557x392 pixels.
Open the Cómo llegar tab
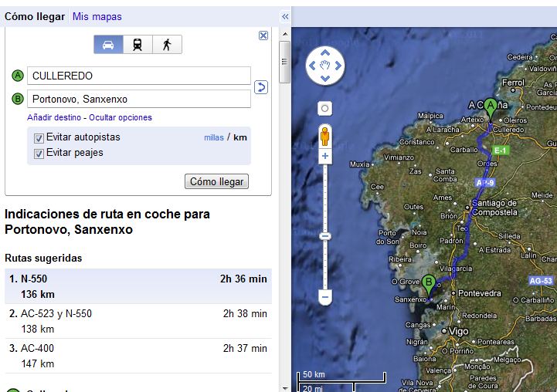click(x=35, y=17)
